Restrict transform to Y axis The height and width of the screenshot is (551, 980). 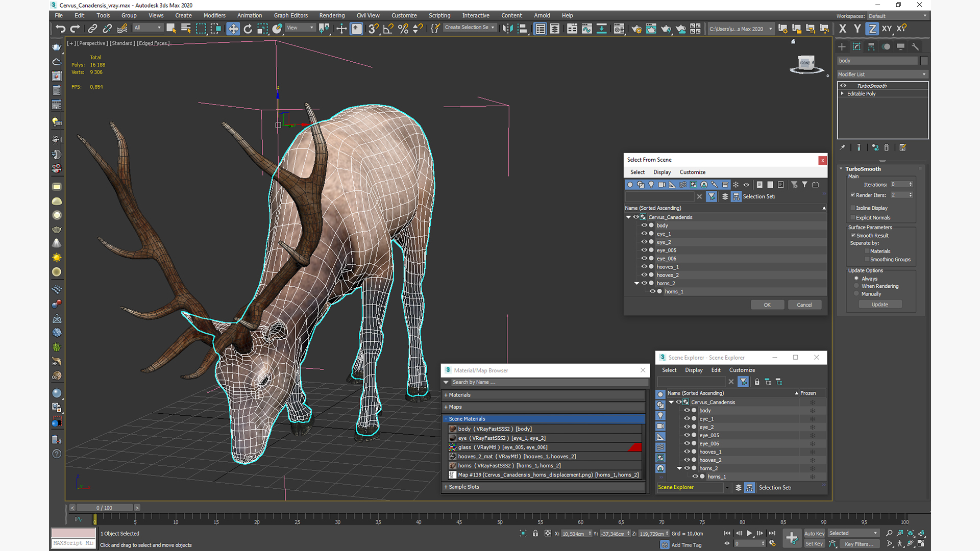[857, 29]
